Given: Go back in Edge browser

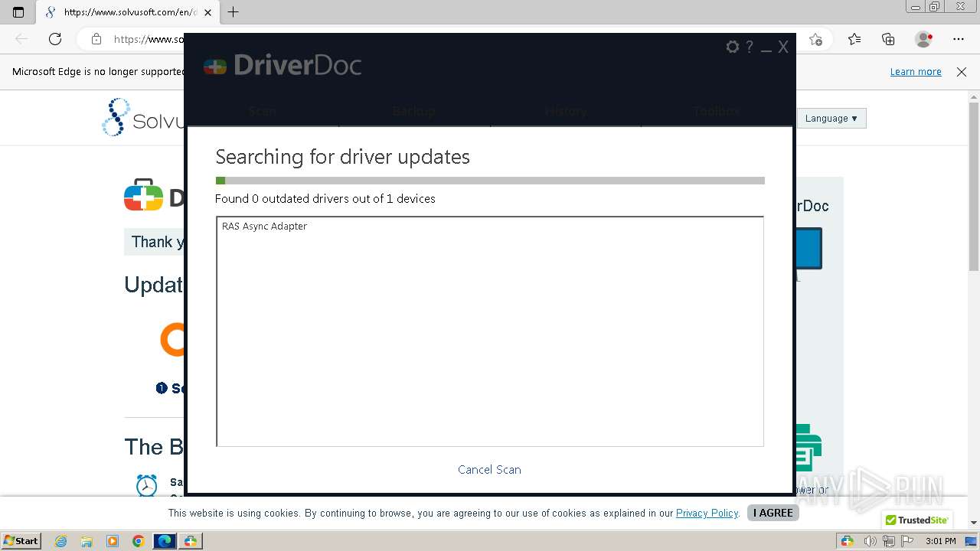Looking at the screenshot, I should pyautogui.click(x=21, y=39).
